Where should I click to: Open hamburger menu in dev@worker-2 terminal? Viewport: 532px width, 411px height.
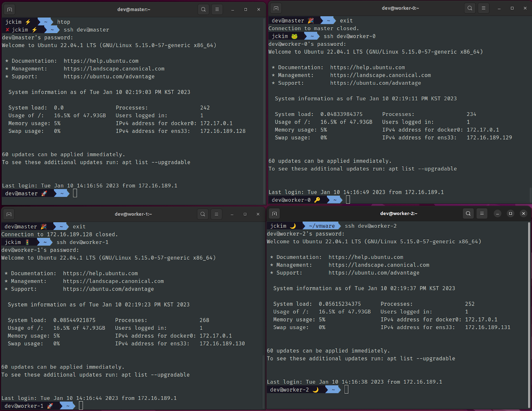click(x=482, y=213)
